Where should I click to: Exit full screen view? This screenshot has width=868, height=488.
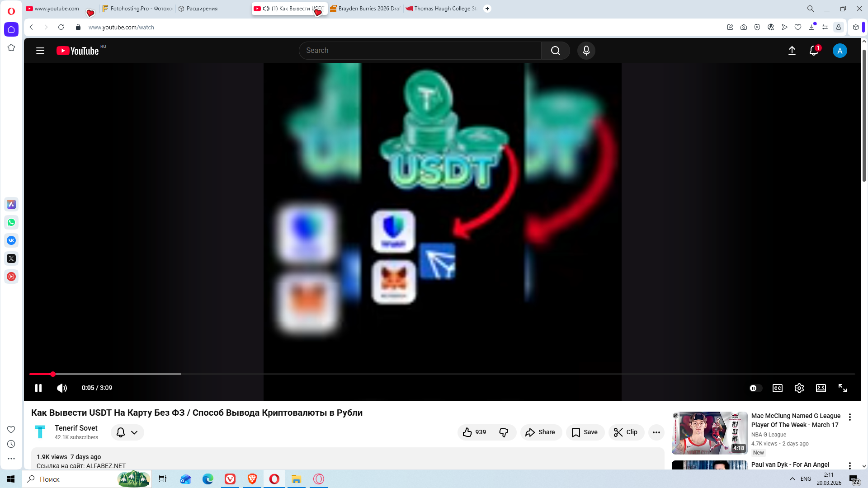click(842, 388)
